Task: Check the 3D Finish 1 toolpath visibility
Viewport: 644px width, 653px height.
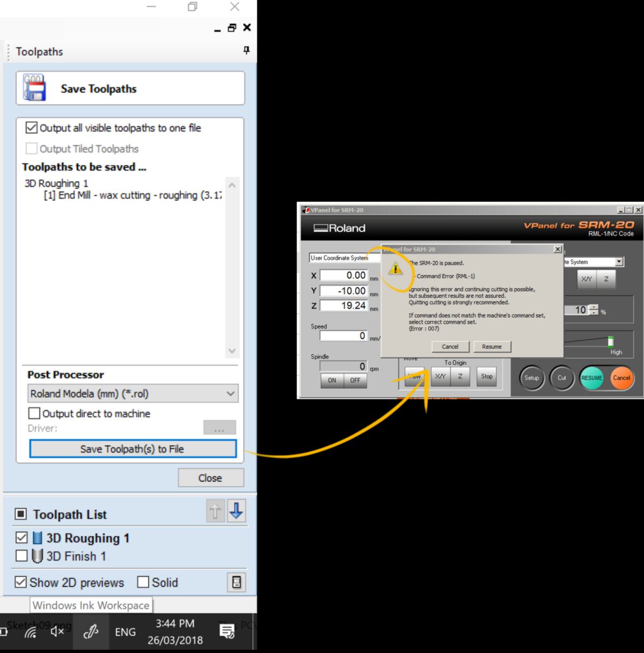Action: [21, 555]
